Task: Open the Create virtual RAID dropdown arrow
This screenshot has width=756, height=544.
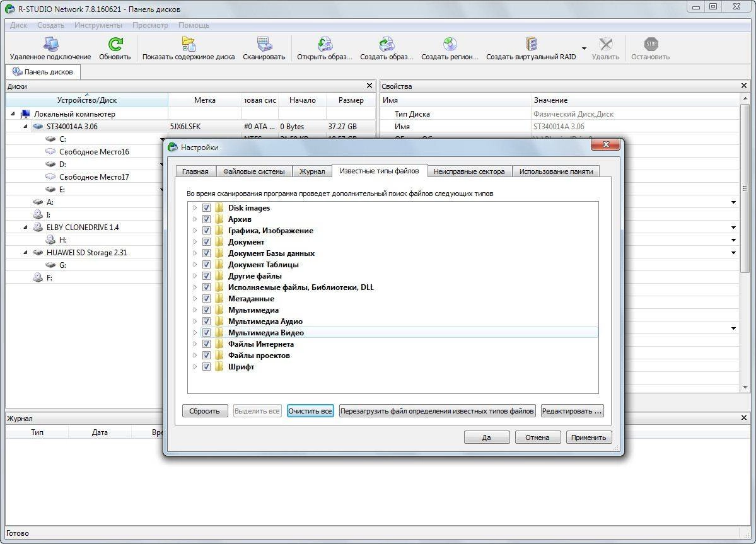Action: coord(584,48)
